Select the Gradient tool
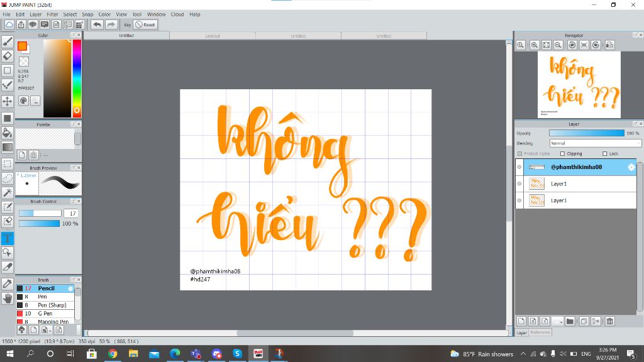This screenshot has height=362, width=644. (8, 147)
